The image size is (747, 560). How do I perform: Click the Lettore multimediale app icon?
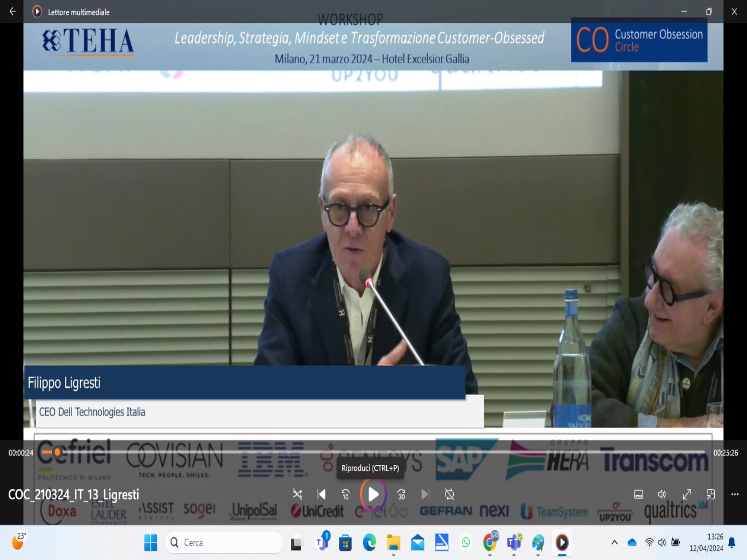pos(37,12)
